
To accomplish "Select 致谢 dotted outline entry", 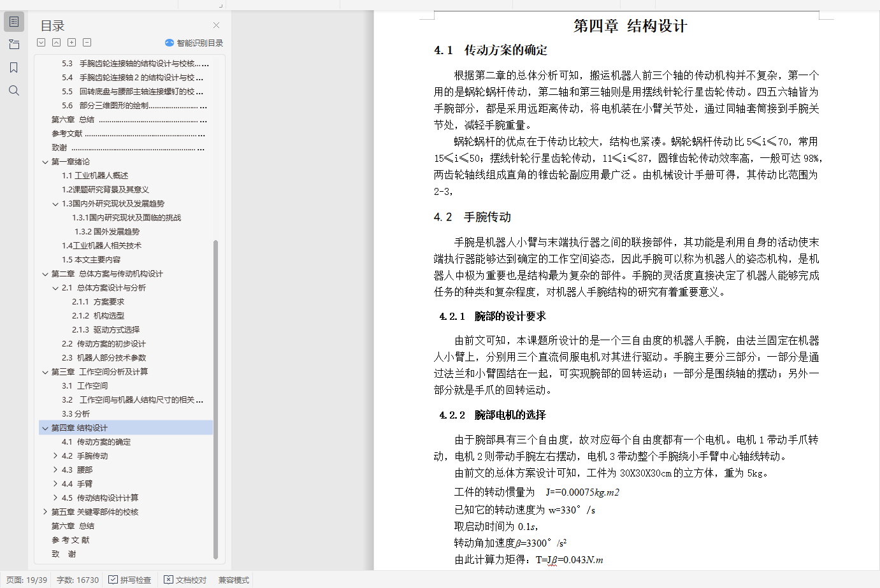I will click(128, 148).
